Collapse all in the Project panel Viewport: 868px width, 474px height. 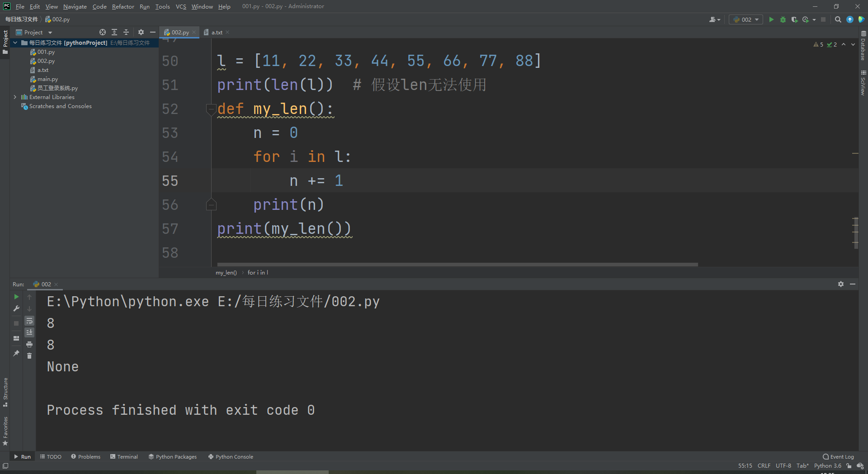pyautogui.click(x=126, y=32)
